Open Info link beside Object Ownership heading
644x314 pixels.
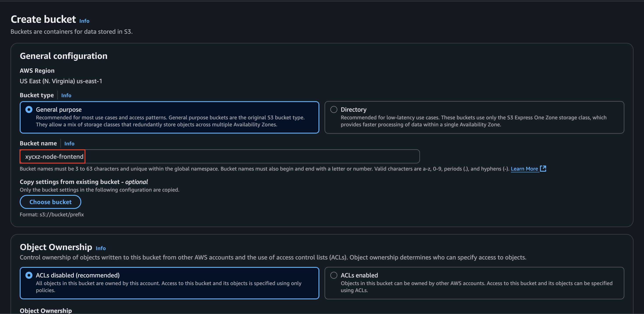point(101,248)
